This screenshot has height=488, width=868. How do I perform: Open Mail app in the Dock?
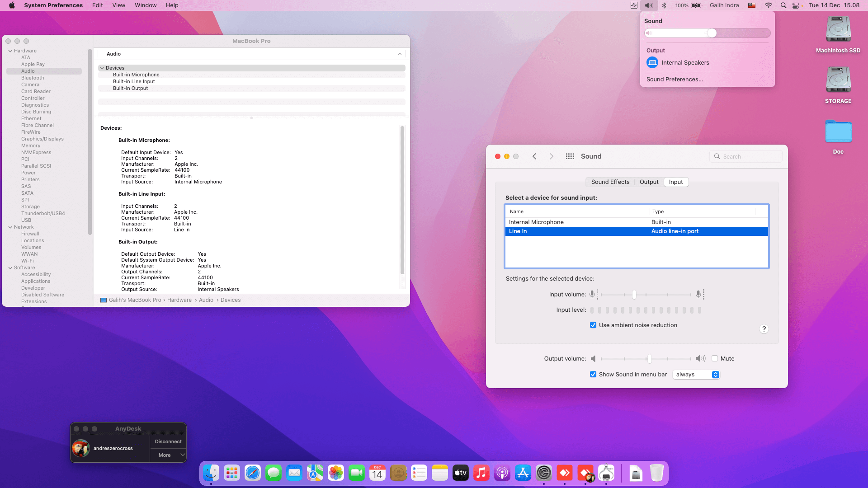point(294,473)
